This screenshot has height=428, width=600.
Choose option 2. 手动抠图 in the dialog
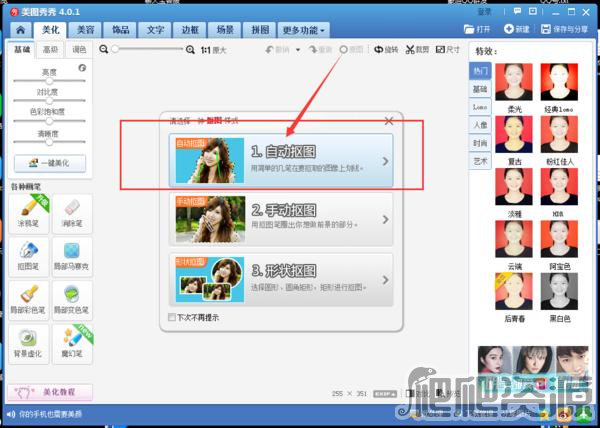[x=281, y=219]
